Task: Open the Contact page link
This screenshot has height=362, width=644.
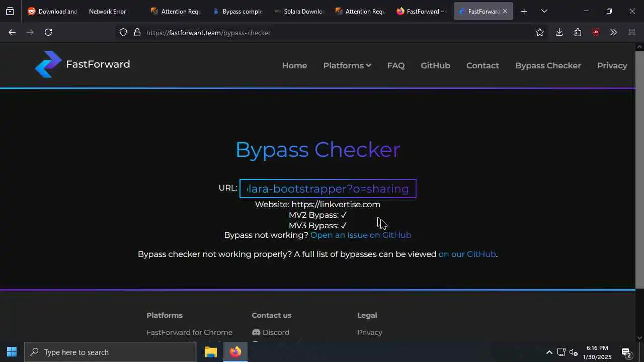Action: click(x=482, y=65)
